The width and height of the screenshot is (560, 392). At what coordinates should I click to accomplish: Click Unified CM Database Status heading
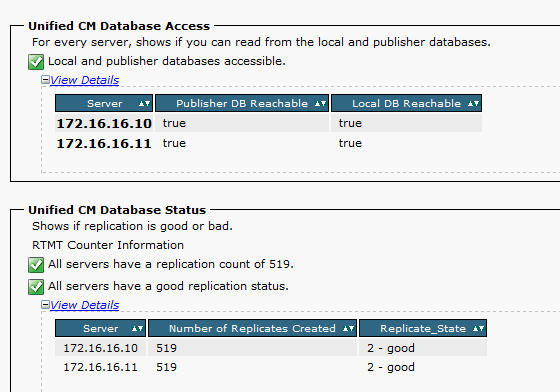coord(117,210)
